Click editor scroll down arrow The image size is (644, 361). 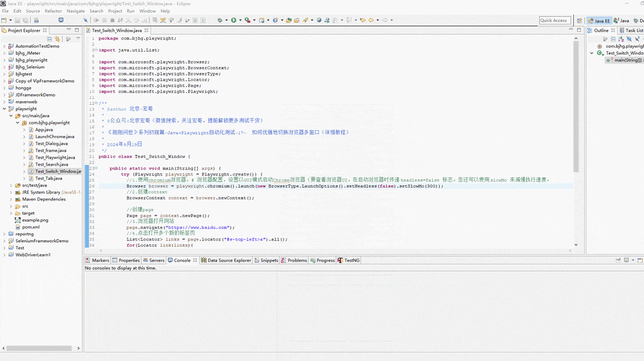click(x=576, y=244)
